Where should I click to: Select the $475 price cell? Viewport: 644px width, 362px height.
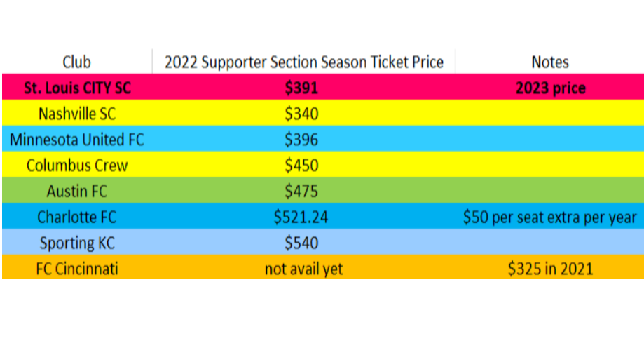click(x=301, y=191)
